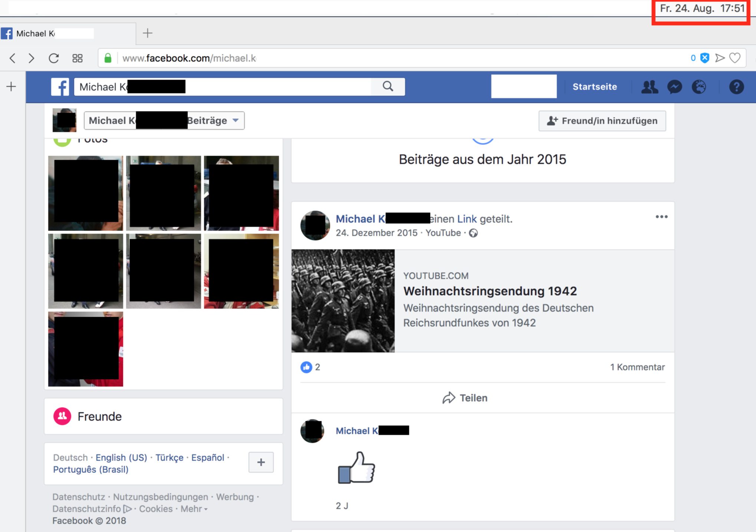Click the send arrow icon in address bar
This screenshot has width=756, height=532.
pos(720,58)
